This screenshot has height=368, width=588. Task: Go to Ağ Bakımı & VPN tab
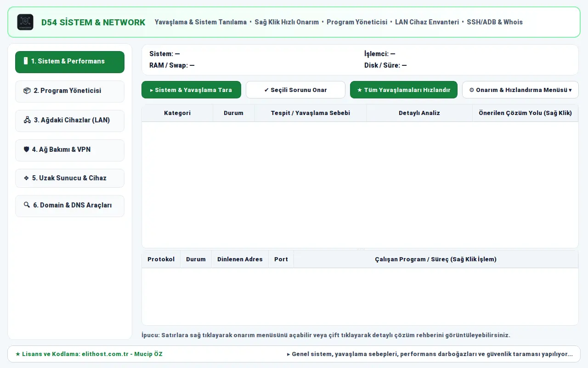click(x=70, y=150)
